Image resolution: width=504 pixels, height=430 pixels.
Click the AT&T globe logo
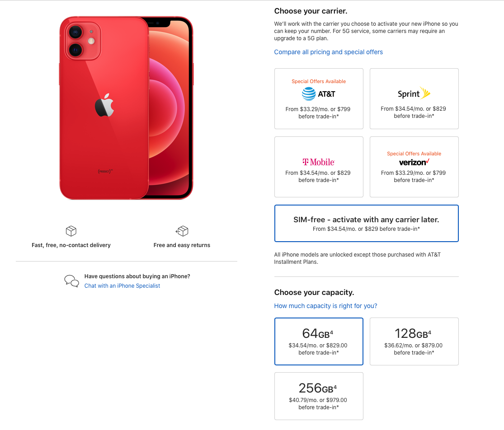pos(309,94)
